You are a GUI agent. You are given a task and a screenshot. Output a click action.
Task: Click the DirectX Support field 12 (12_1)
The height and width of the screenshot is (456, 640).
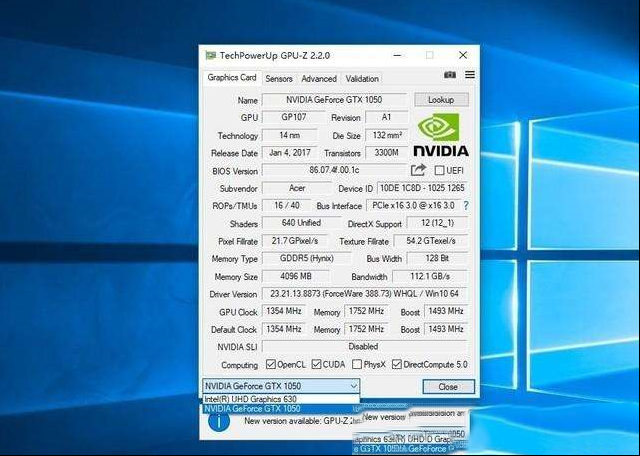point(437,223)
